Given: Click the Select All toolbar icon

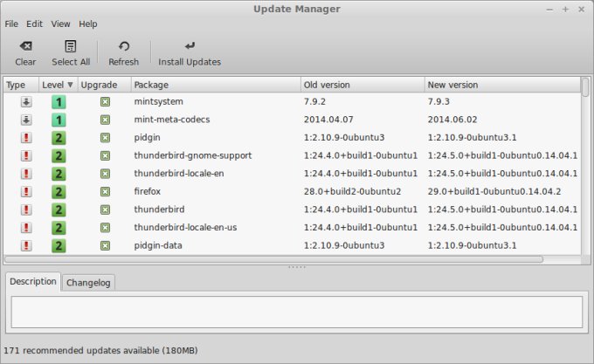Looking at the screenshot, I should [71, 46].
